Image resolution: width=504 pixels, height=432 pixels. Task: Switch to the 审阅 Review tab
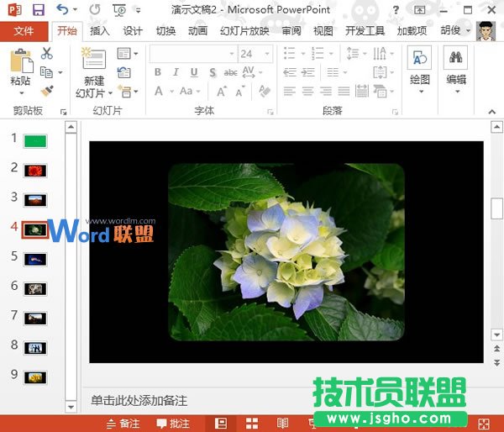(x=291, y=31)
